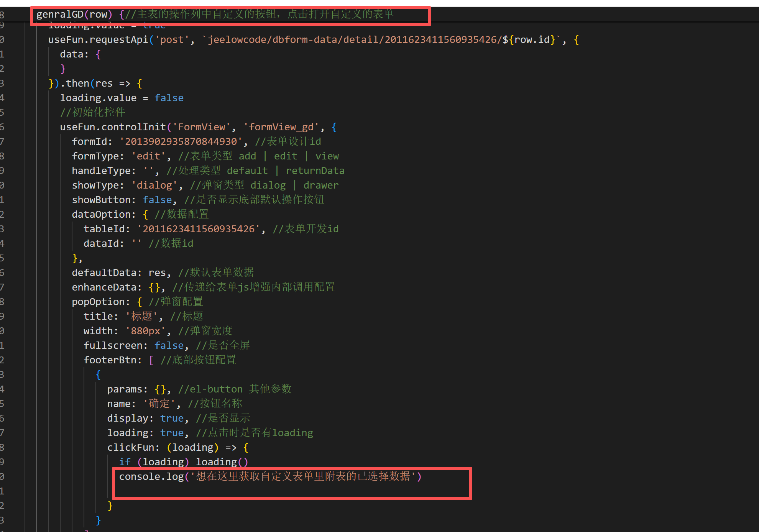Click the formId value string
The height and width of the screenshot is (532, 759).
(181, 142)
